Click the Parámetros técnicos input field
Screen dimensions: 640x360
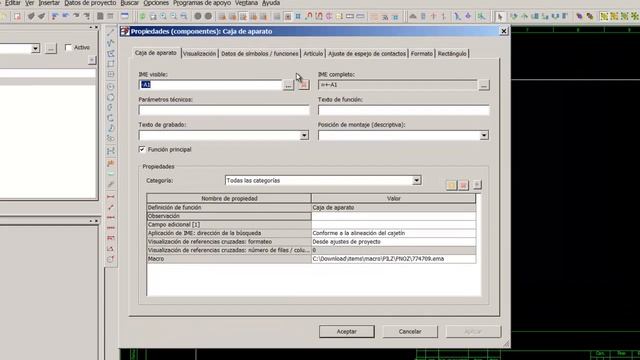pos(224,110)
